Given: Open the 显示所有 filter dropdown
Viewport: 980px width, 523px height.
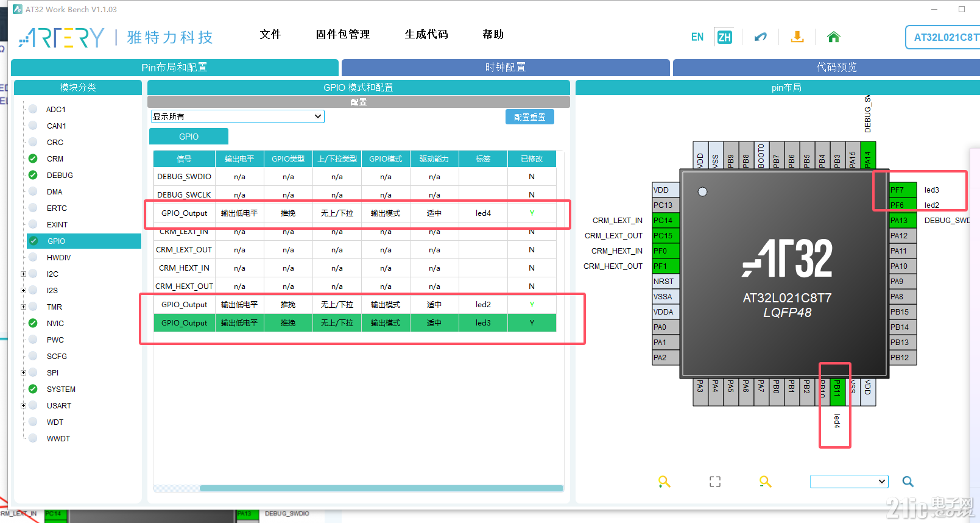Looking at the screenshot, I should pos(238,116).
